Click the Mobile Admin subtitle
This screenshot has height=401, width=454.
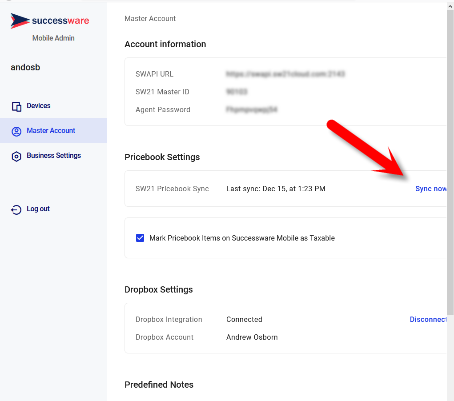click(x=53, y=38)
